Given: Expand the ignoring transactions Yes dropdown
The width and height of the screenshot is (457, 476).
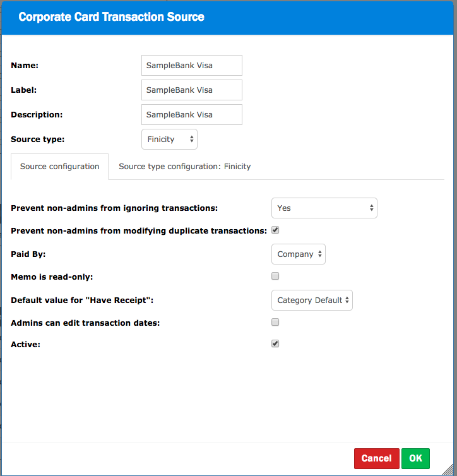Looking at the screenshot, I should click(x=324, y=208).
